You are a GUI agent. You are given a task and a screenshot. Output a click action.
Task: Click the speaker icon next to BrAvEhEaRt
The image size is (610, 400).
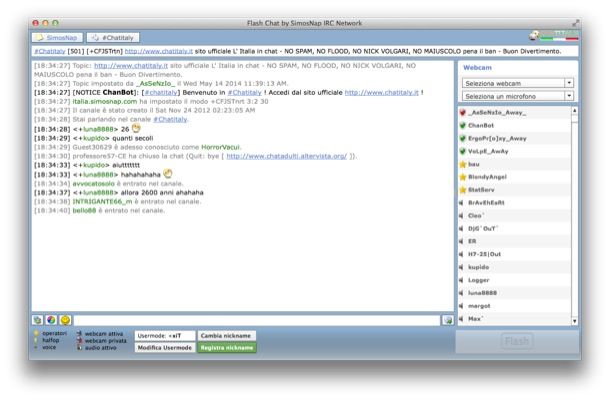(461, 203)
